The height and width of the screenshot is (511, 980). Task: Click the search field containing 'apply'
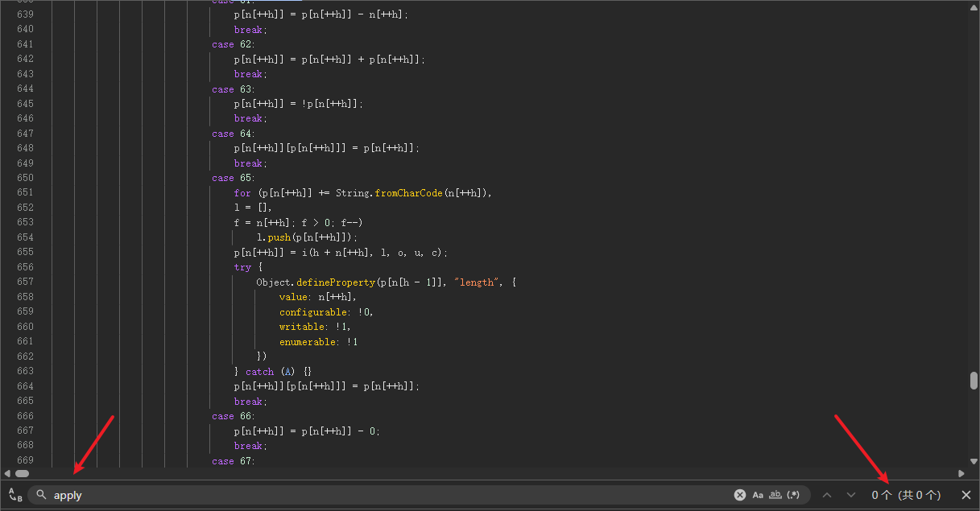[418, 495]
